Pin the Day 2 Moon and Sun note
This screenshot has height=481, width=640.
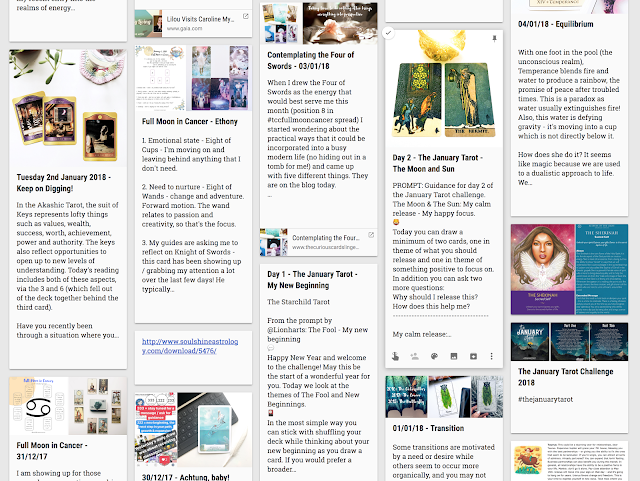coord(494,38)
